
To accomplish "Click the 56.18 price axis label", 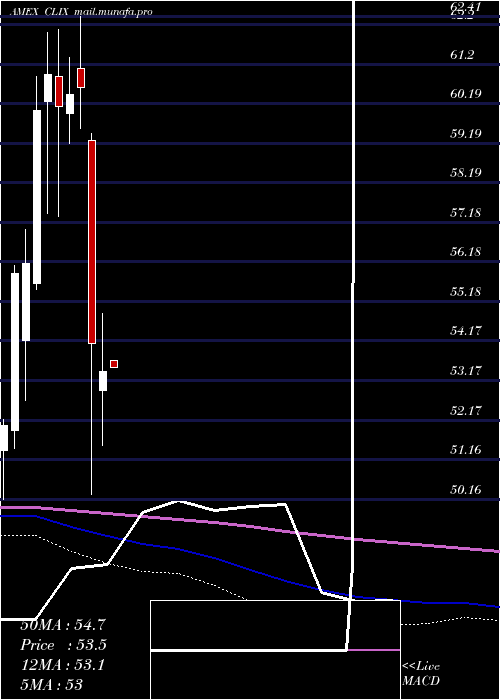I will tap(467, 252).
